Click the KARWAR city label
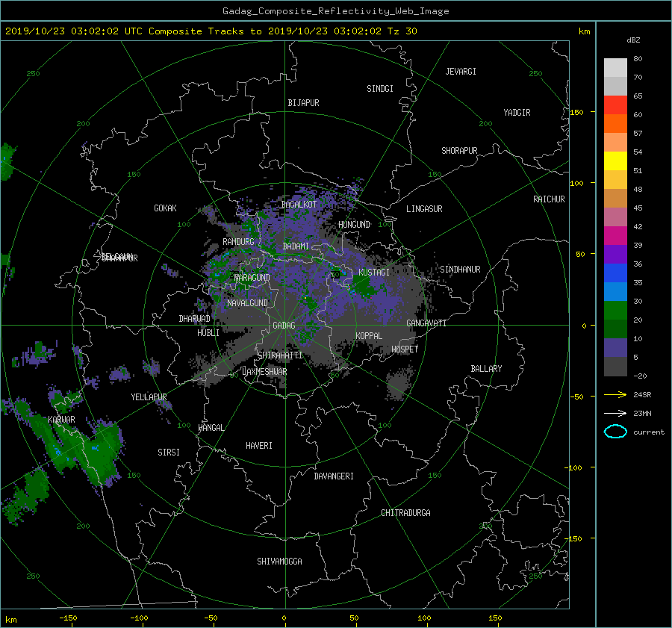Image resolution: width=672 pixels, height=628 pixels. pyautogui.click(x=61, y=419)
